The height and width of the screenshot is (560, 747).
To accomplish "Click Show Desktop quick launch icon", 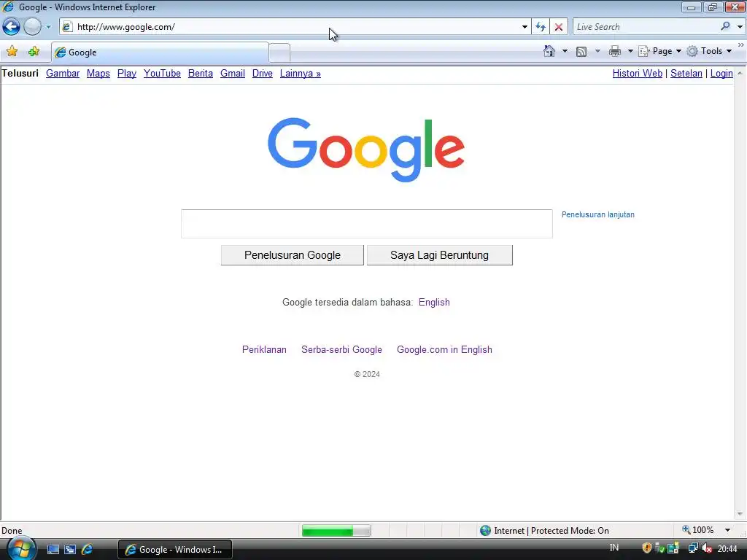I will pos(53,550).
